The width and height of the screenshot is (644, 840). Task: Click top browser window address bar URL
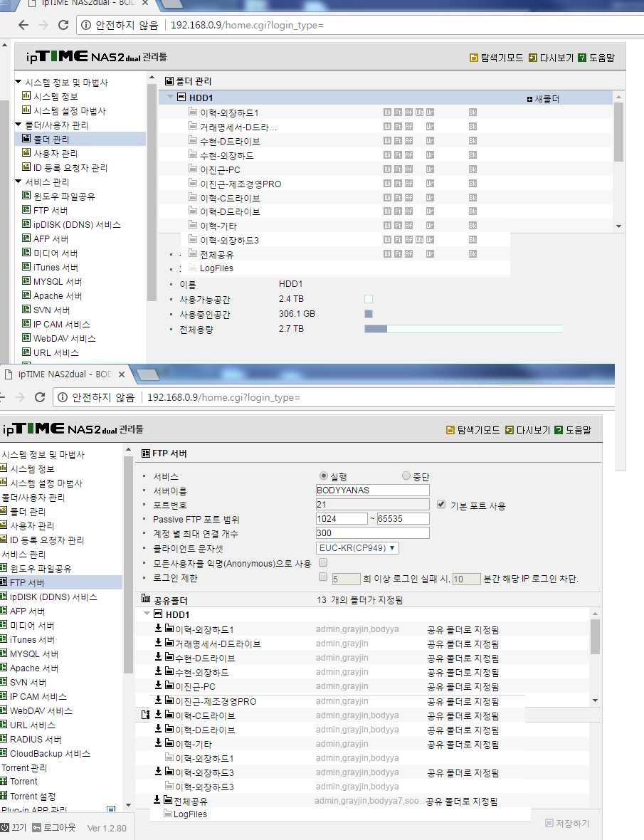(248, 25)
